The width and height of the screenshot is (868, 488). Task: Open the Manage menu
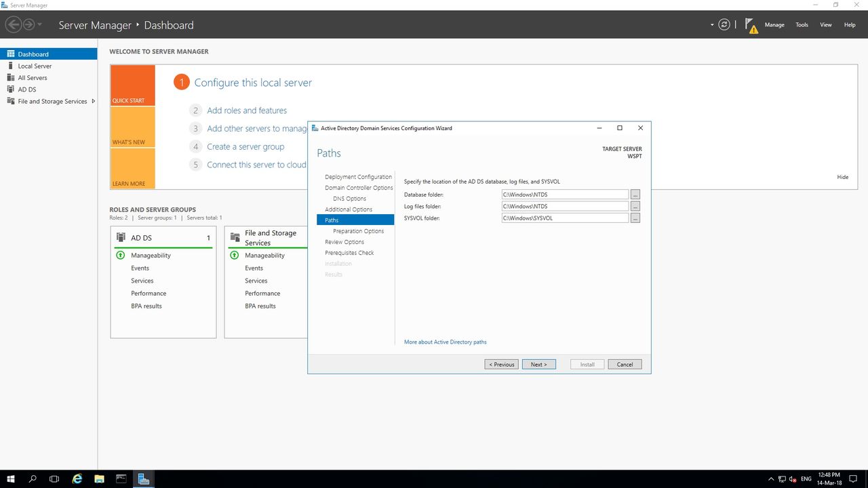point(774,25)
